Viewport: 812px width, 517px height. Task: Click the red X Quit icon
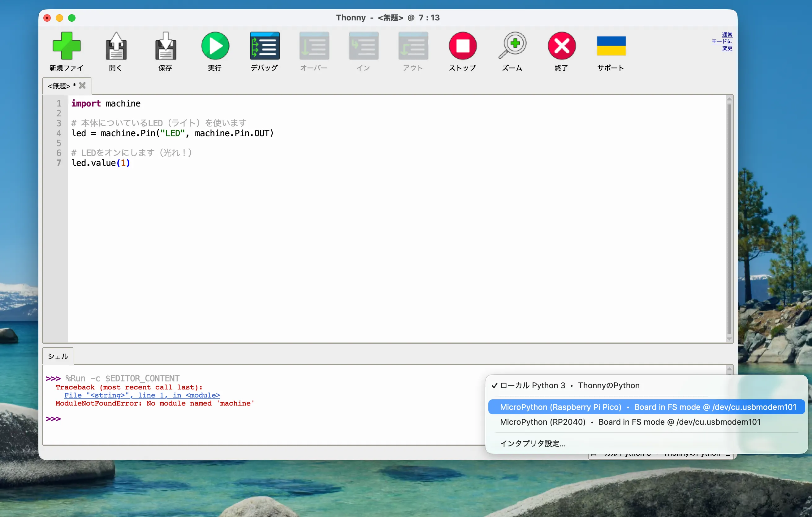tap(561, 46)
